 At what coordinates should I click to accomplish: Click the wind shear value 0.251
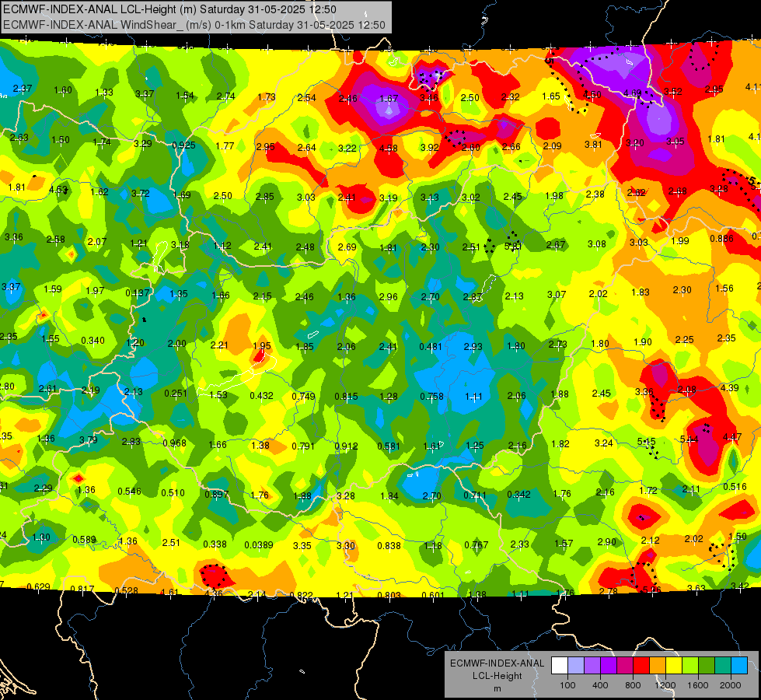176,394
